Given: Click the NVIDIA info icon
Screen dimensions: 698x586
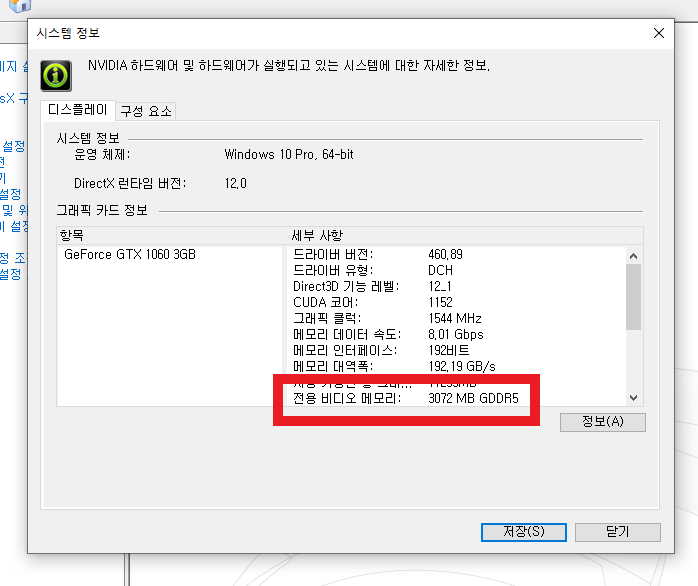Looking at the screenshot, I should pyautogui.click(x=56, y=76).
